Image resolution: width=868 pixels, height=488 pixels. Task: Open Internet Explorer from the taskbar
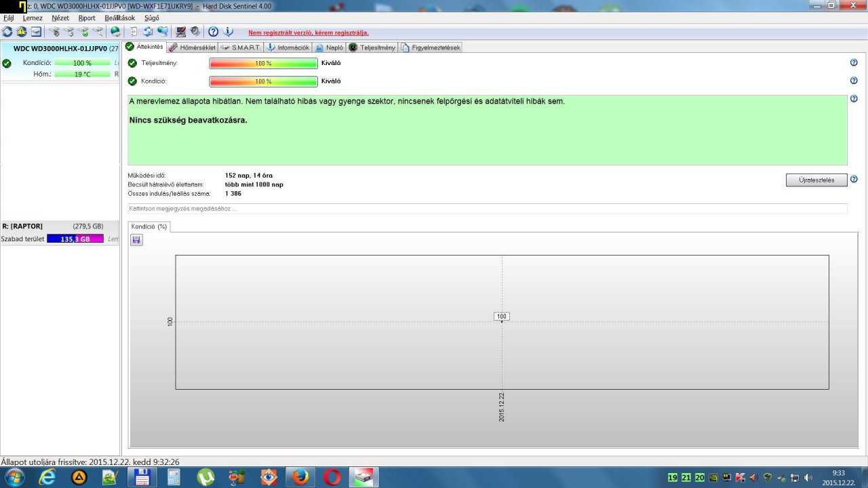47,477
